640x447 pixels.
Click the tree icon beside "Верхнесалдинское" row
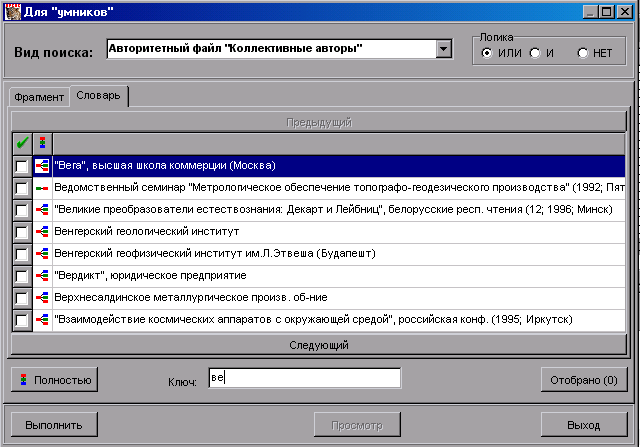(42, 298)
